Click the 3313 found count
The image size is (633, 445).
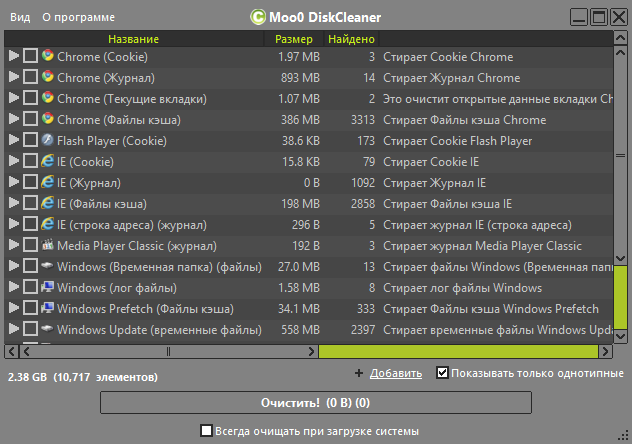(363, 120)
